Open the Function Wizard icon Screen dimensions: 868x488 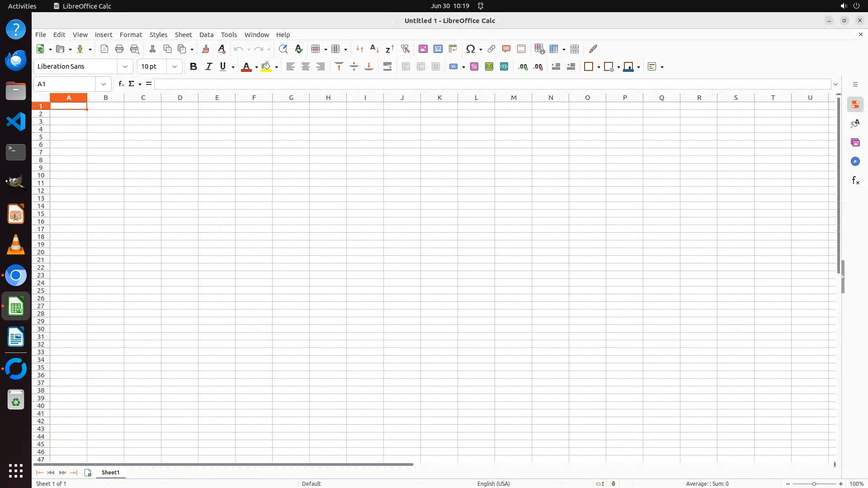click(121, 84)
